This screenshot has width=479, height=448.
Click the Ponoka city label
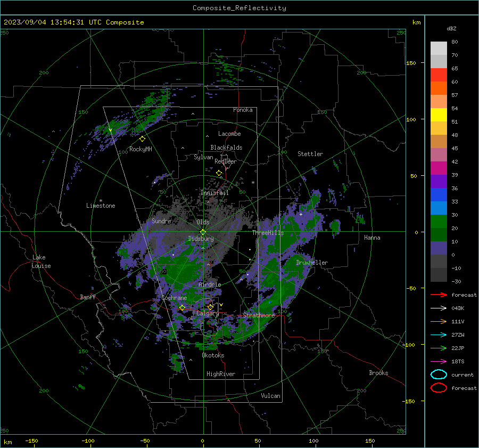point(243,110)
